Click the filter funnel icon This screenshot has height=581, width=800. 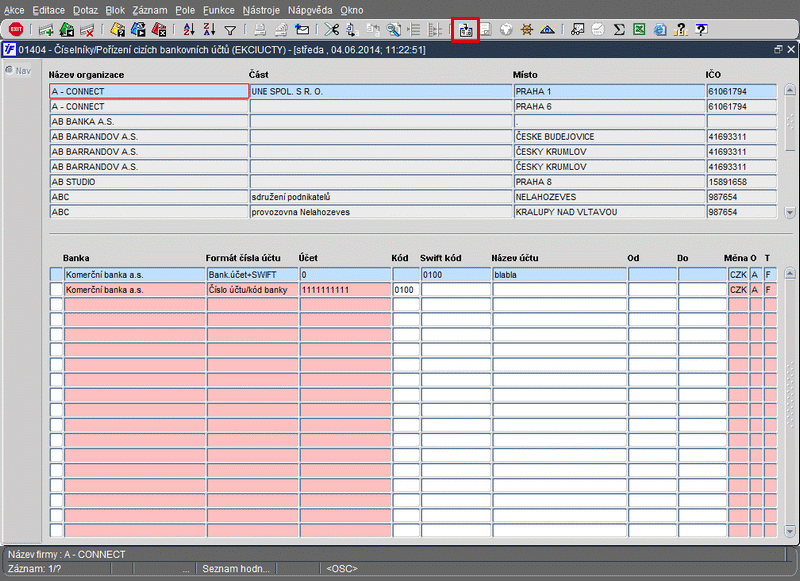(x=230, y=30)
